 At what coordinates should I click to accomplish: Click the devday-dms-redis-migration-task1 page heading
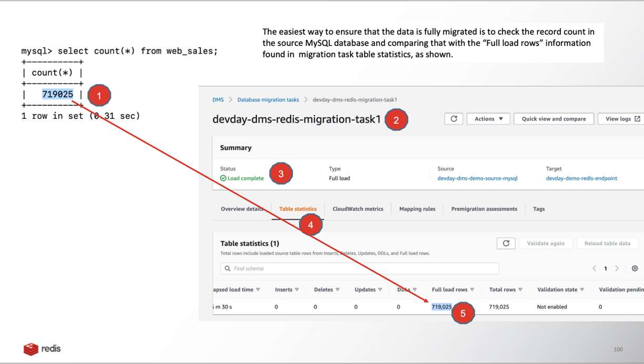[296, 119]
